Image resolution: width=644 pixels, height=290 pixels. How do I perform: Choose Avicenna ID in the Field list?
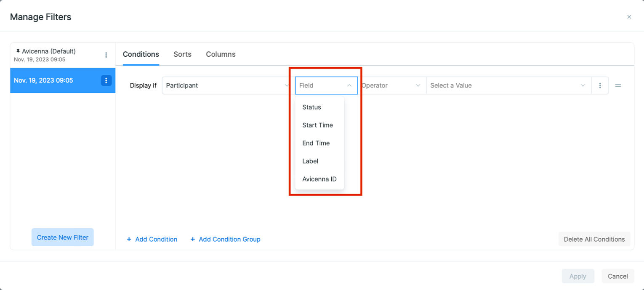point(319,179)
